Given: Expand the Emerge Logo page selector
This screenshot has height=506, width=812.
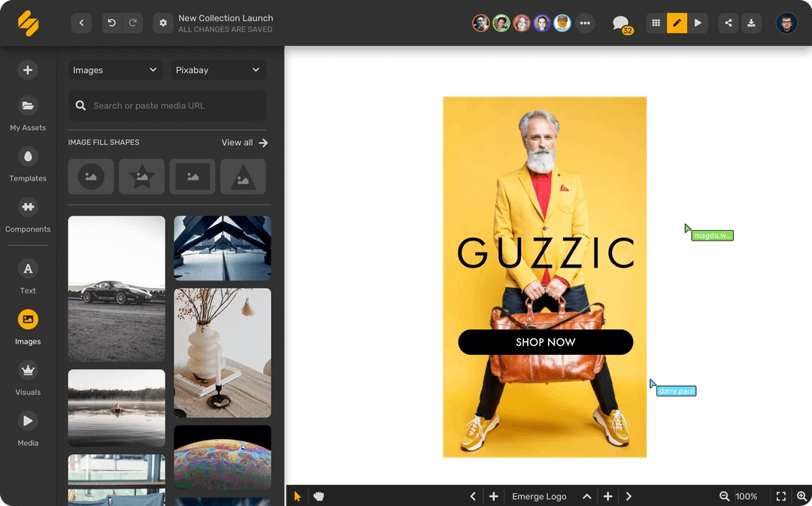Looking at the screenshot, I should (x=586, y=495).
